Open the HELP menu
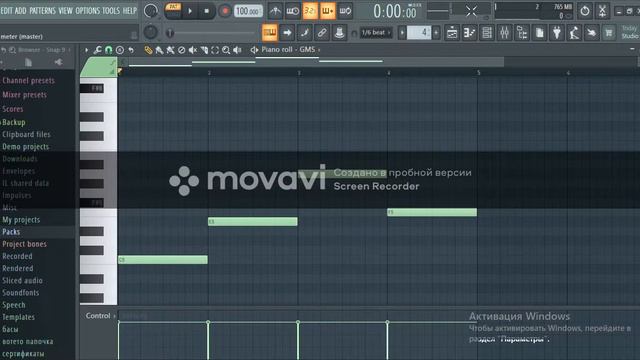Viewport: 640px width, 360px height. coord(130,11)
